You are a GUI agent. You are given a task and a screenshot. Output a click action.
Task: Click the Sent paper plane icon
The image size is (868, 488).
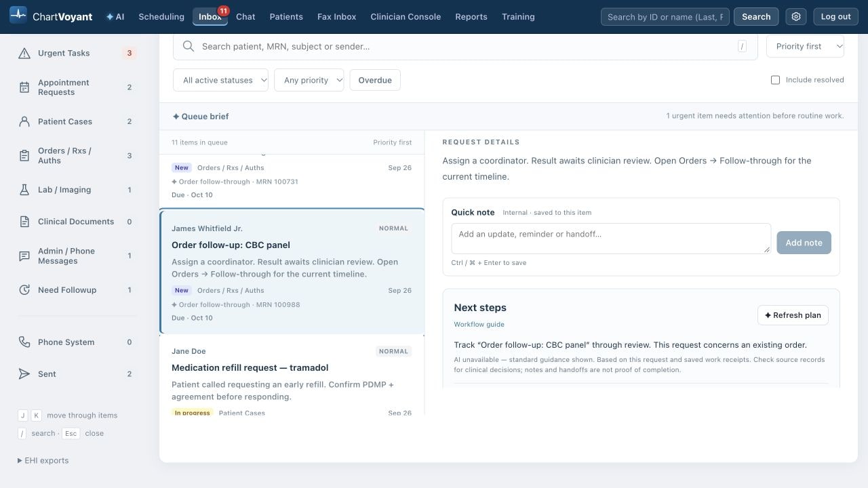[x=24, y=374]
